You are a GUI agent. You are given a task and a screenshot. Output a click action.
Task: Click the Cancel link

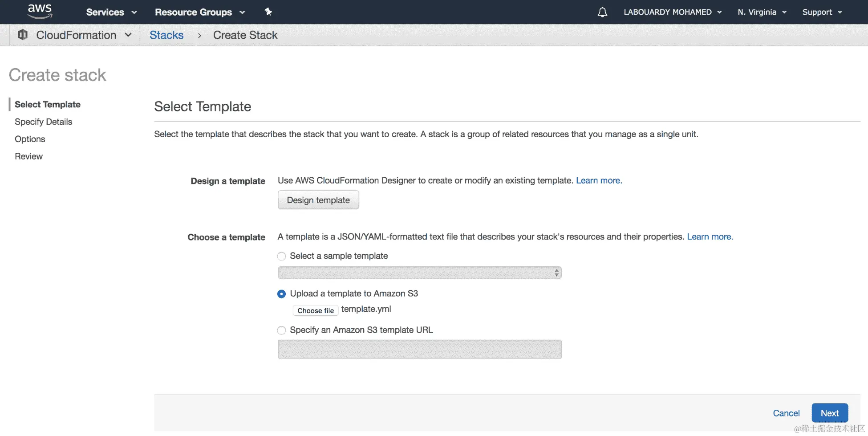(786, 413)
